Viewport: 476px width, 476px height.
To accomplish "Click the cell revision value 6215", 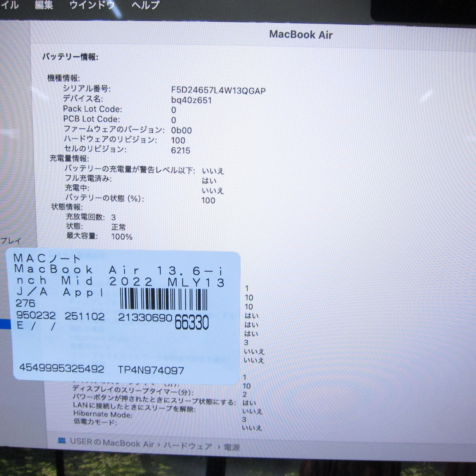I will [x=181, y=150].
